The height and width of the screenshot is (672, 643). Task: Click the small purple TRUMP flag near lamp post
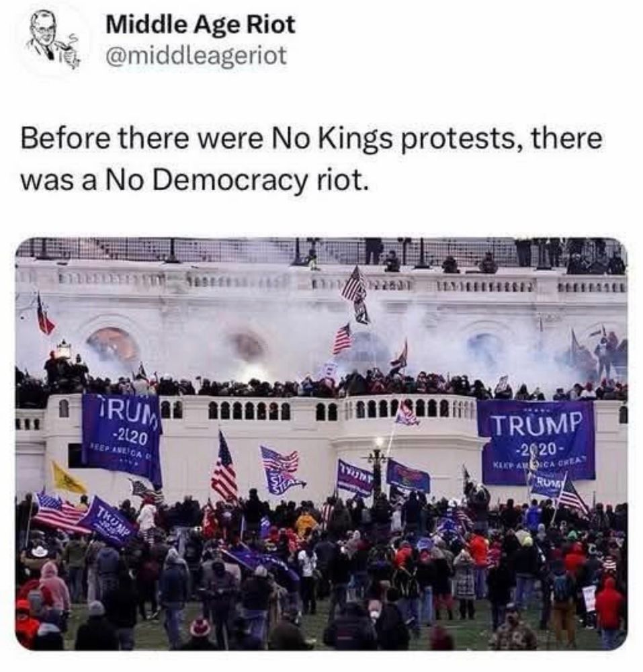(x=355, y=477)
